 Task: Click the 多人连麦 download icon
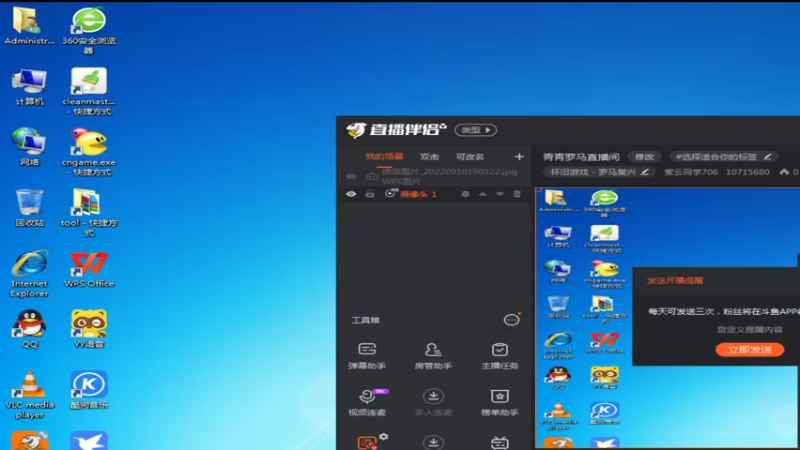pos(433,396)
